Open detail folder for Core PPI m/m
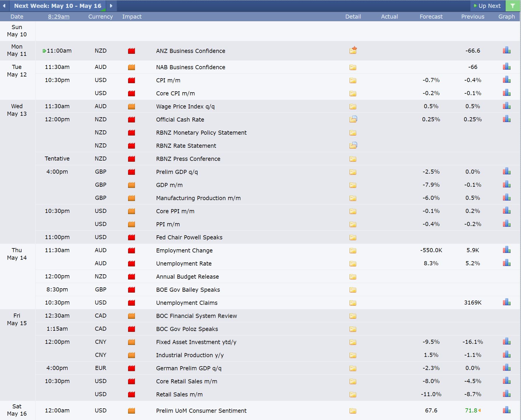Image resolution: width=521 pixels, height=420 pixels. [x=353, y=211]
